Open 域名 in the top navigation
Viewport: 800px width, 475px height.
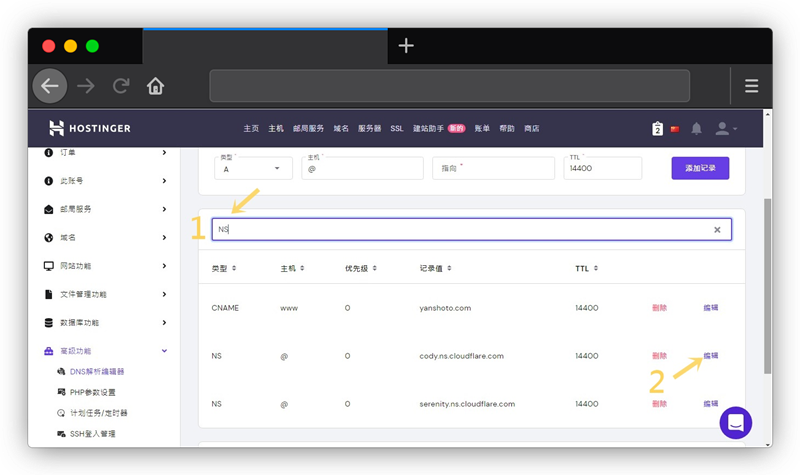tap(341, 129)
